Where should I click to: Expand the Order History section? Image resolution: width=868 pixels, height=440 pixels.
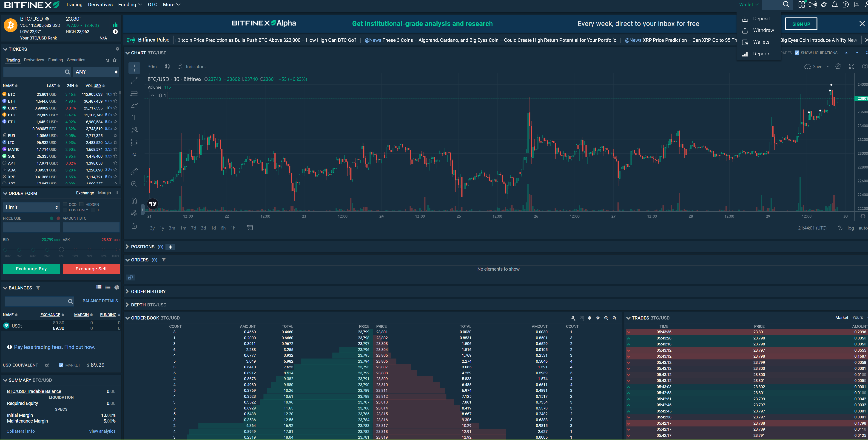coord(148,291)
